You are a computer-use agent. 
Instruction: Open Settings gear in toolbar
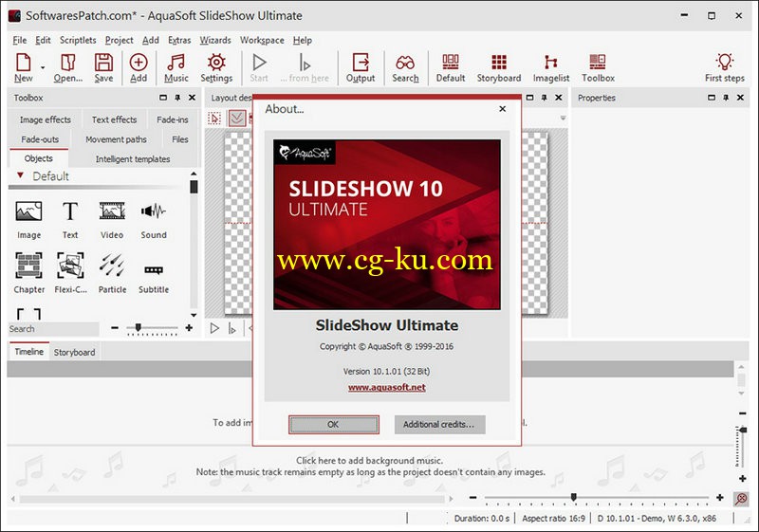pyautogui.click(x=216, y=67)
